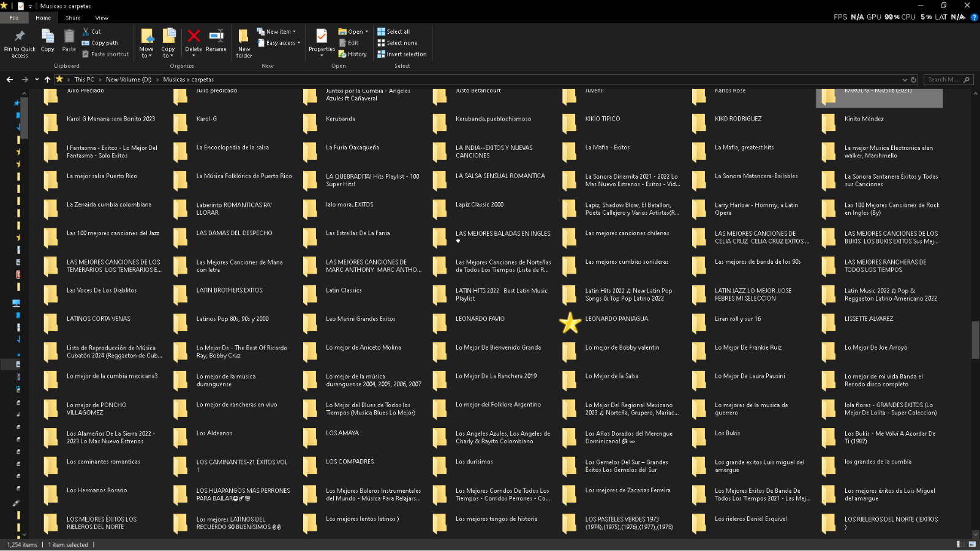Create a New folder

pyautogui.click(x=244, y=43)
